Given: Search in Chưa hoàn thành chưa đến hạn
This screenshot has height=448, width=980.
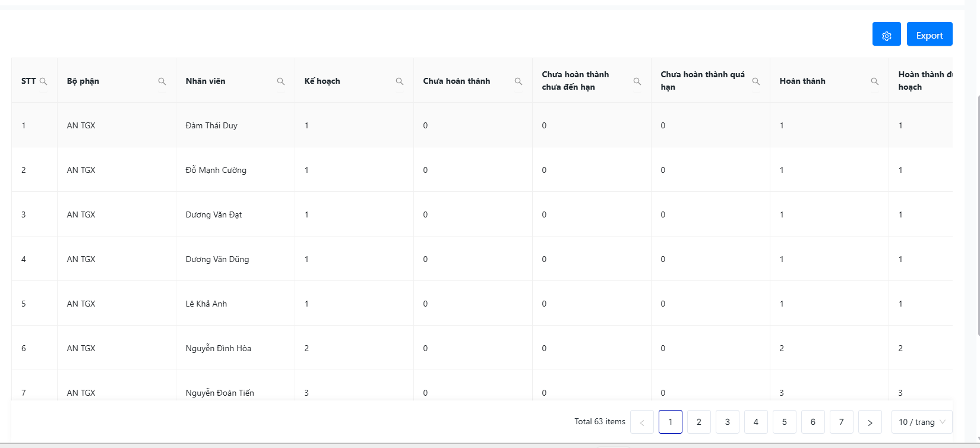Looking at the screenshot, I should [x=637, y=81].
